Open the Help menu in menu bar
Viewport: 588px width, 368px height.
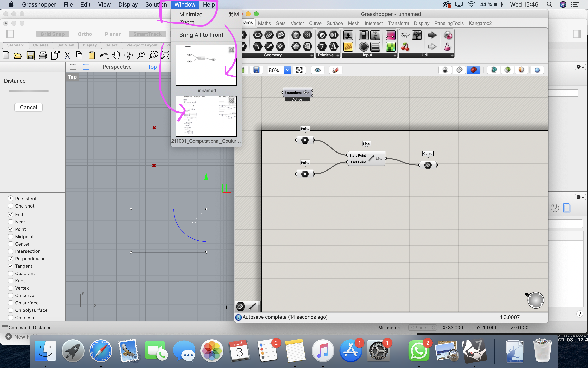pos(209,5)
